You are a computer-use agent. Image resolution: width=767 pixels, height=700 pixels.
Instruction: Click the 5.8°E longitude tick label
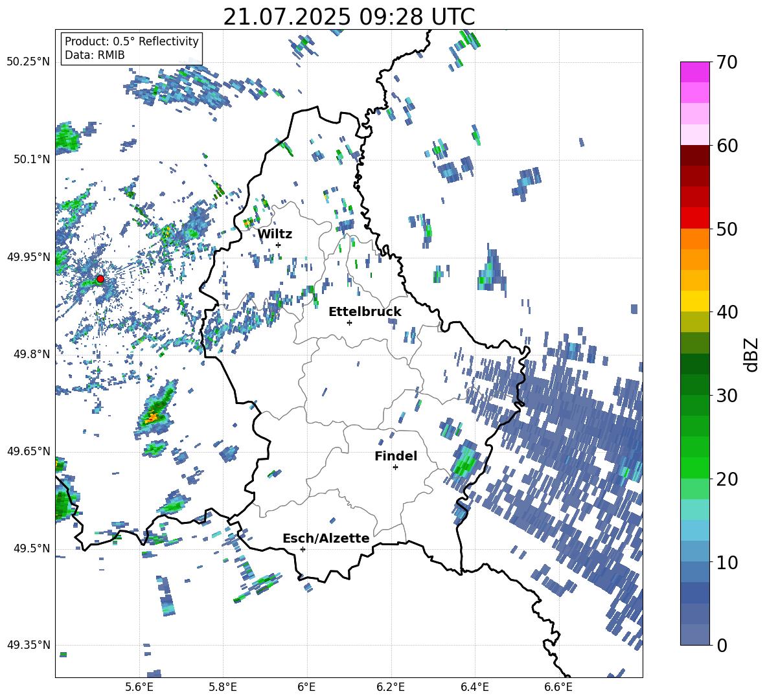point(223,688)
